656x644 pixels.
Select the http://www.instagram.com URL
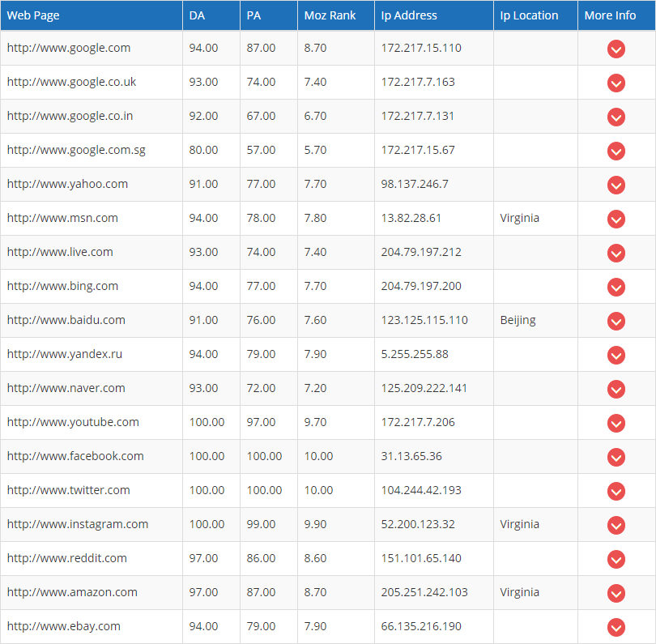78,524
